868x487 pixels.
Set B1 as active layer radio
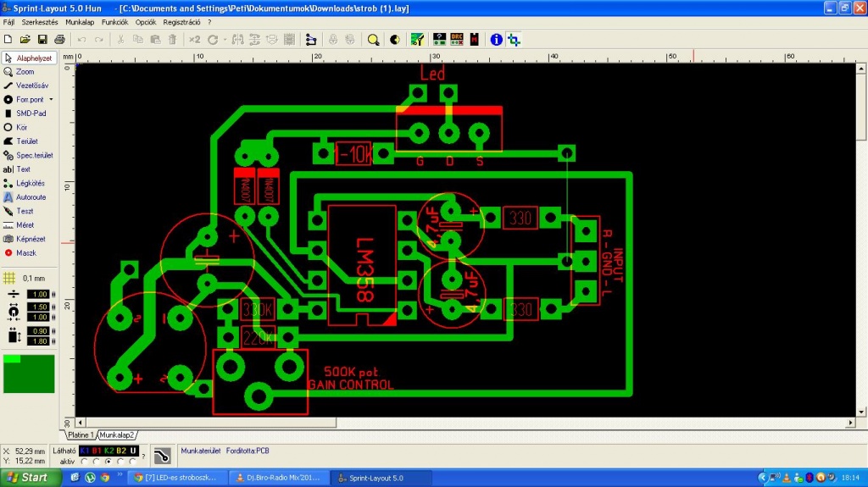[97, 462]
